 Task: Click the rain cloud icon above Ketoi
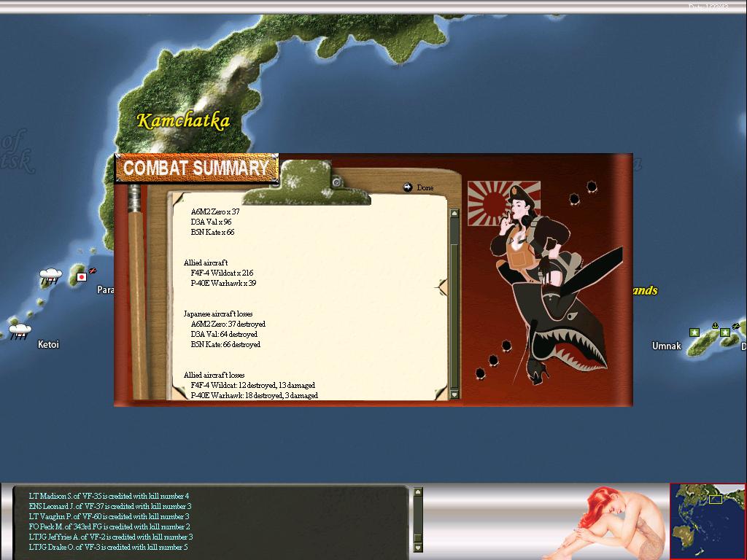tap(20, 331)
